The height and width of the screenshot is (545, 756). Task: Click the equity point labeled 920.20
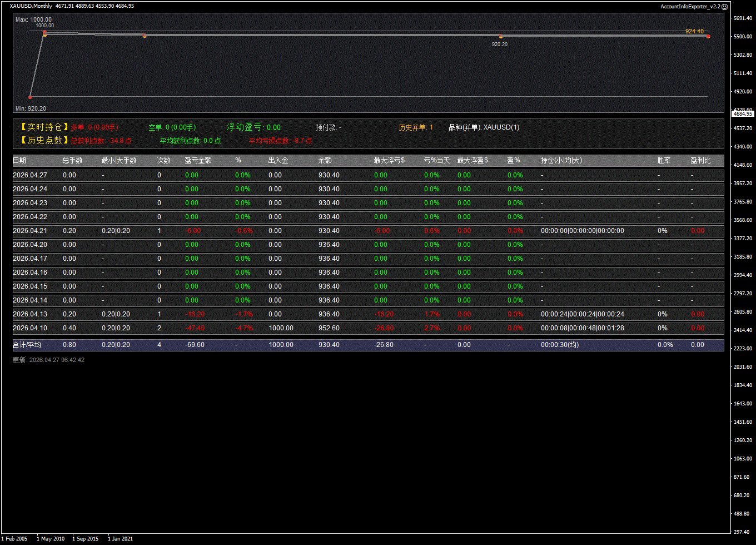pos(501,37)
